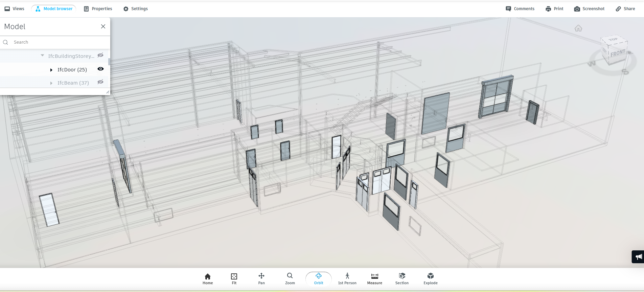Open viewer Settings
Image resolution: width=644 pixels, height=292 pixels.
tap(136, 9)
